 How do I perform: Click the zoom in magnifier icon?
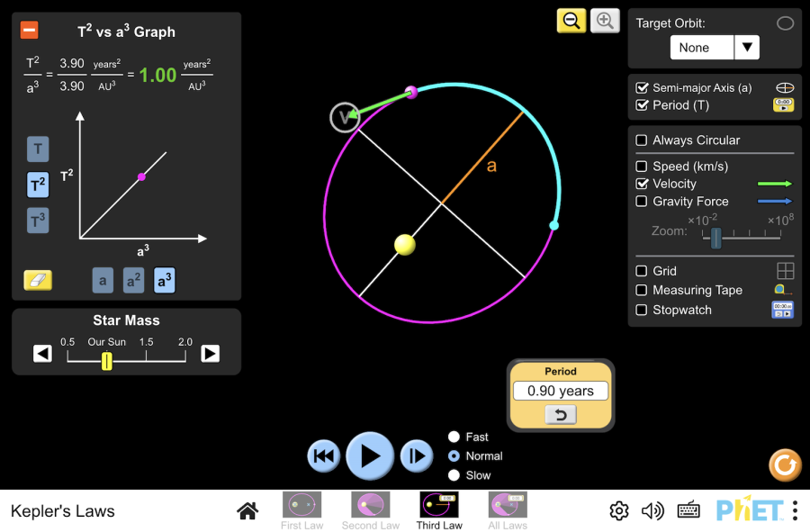[x=605, y=21]
